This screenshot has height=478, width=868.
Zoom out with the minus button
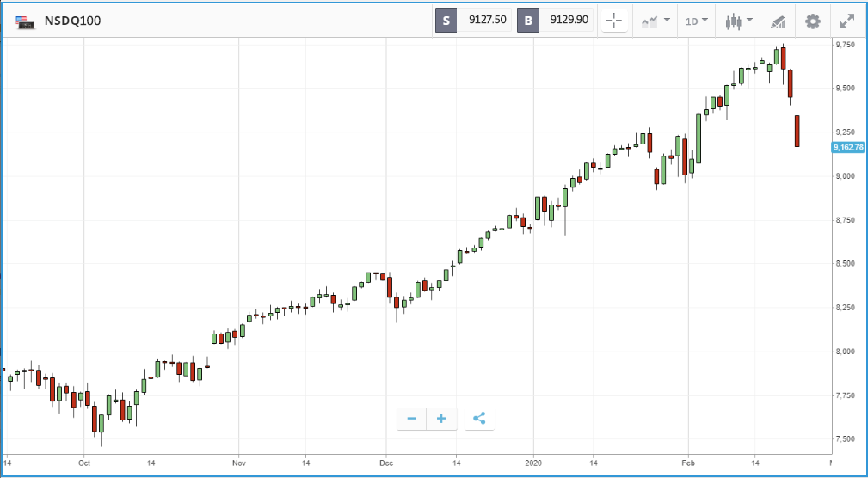[x=411, y=418]
